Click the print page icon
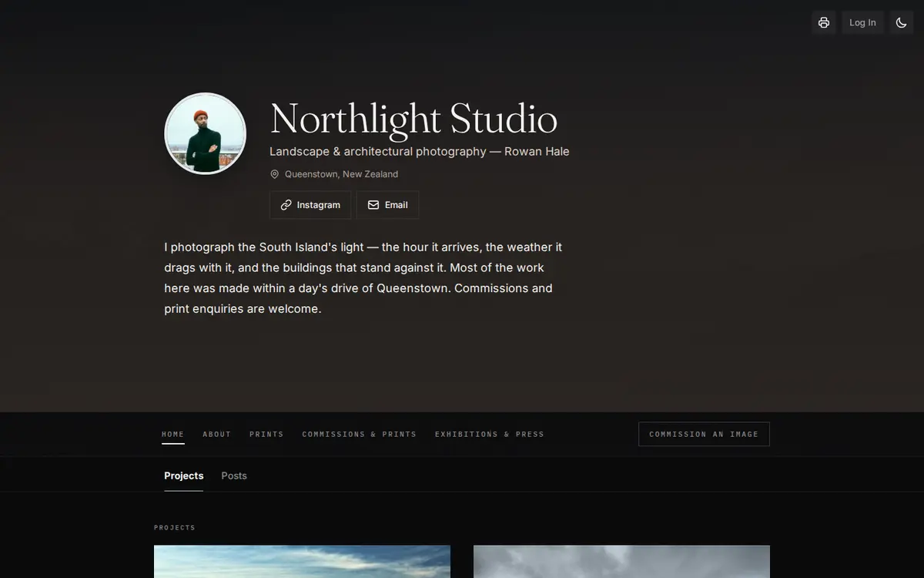The height and width of the screenshot is (578, 924). pyautogui.click(x=824, y=22)
